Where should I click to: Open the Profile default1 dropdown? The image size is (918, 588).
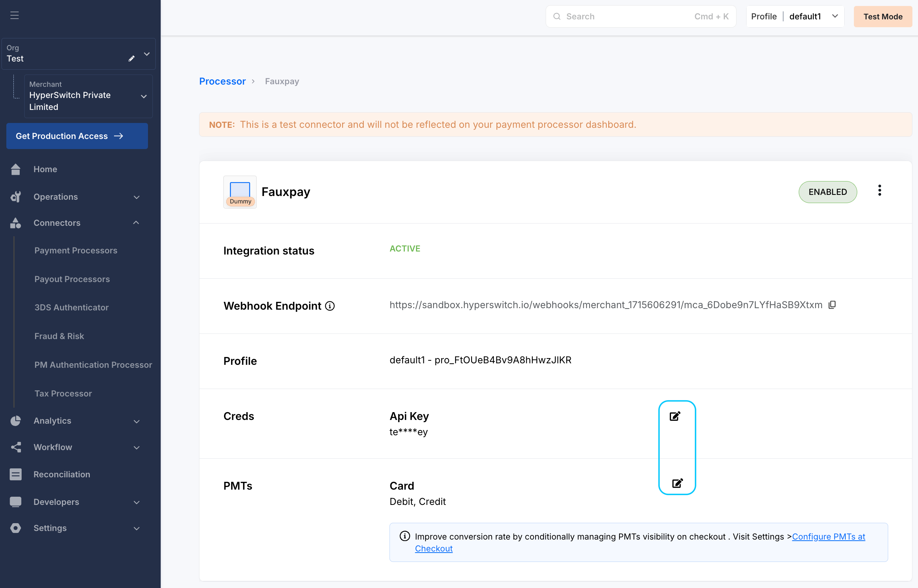click(x=795, y=16)
